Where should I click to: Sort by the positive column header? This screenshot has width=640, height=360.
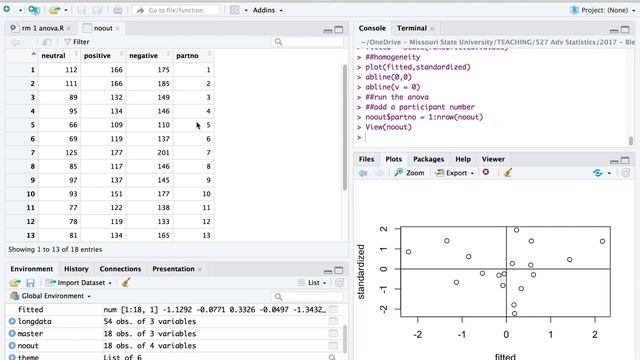pyautogui.click(x=103, y=56)
